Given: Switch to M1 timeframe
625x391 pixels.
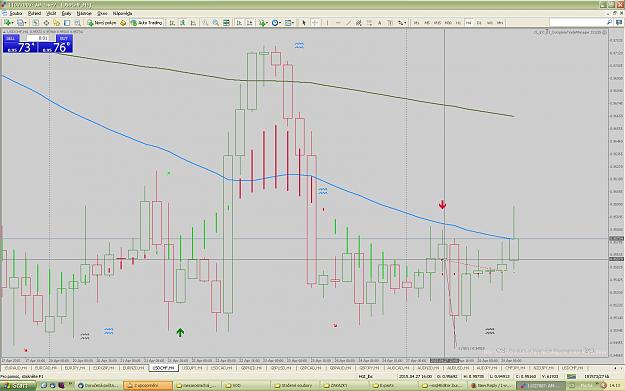Looking at the screenshot, I should (x=417, y=23).
